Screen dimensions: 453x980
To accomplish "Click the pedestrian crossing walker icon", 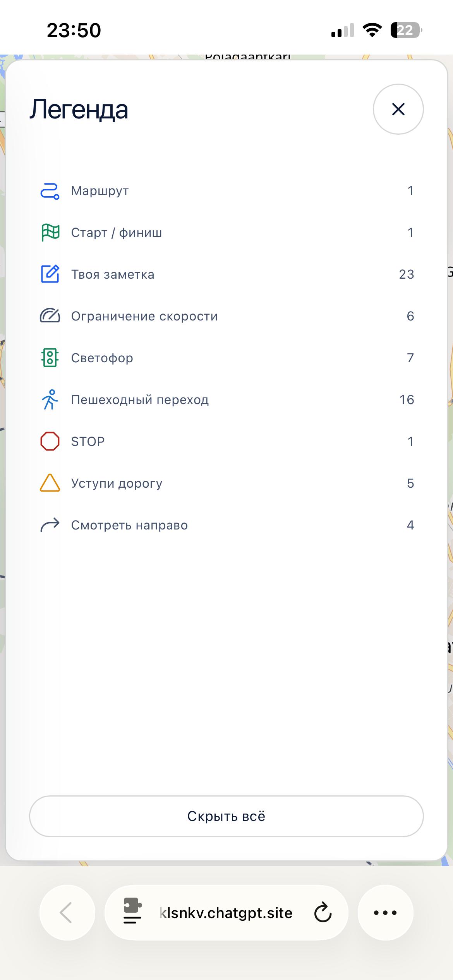I will 50,400.
